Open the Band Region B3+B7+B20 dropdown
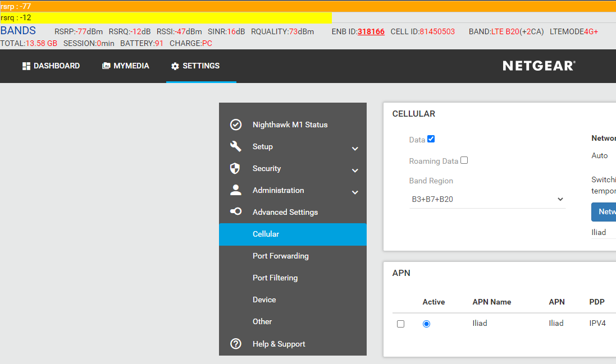 487,199
